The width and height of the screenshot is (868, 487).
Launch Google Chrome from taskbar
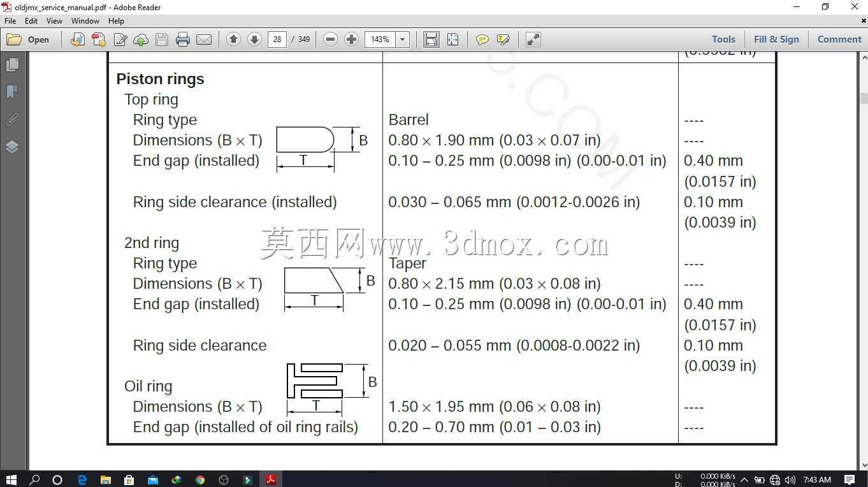pyautogui.click(x=200, y=479)
